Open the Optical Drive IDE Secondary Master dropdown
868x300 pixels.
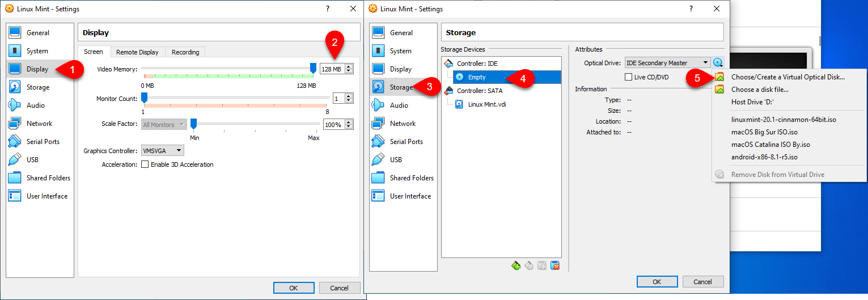point(667,63)
